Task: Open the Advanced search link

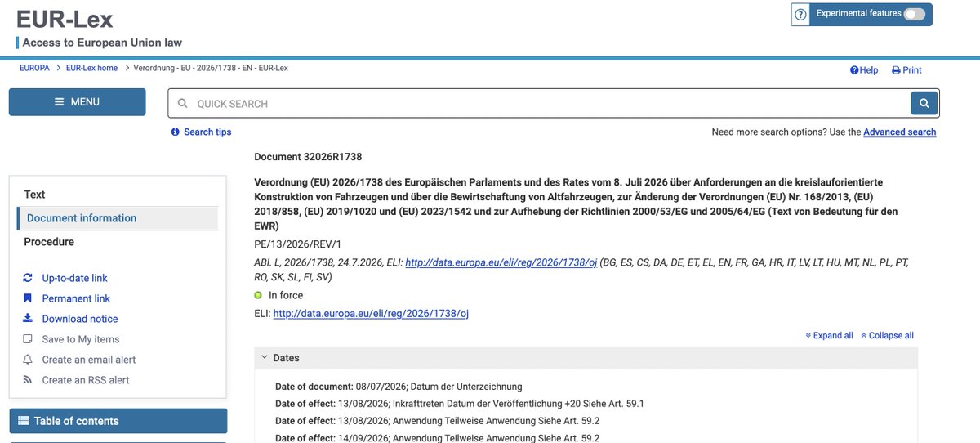Action: pos(900,132)
